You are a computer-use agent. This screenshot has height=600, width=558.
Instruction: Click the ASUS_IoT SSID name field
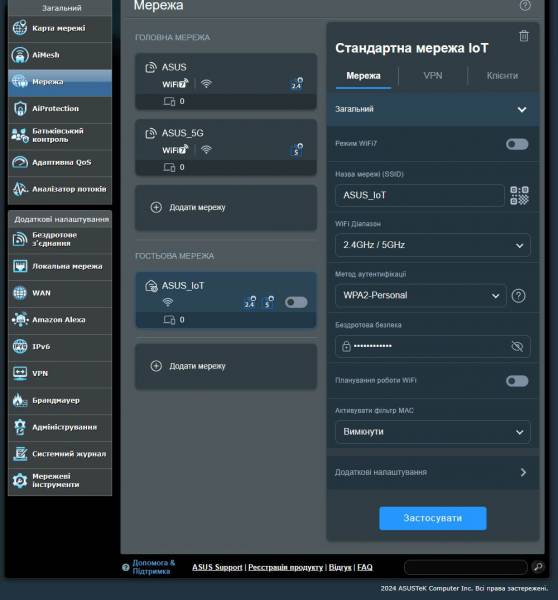tap(419, 195)
